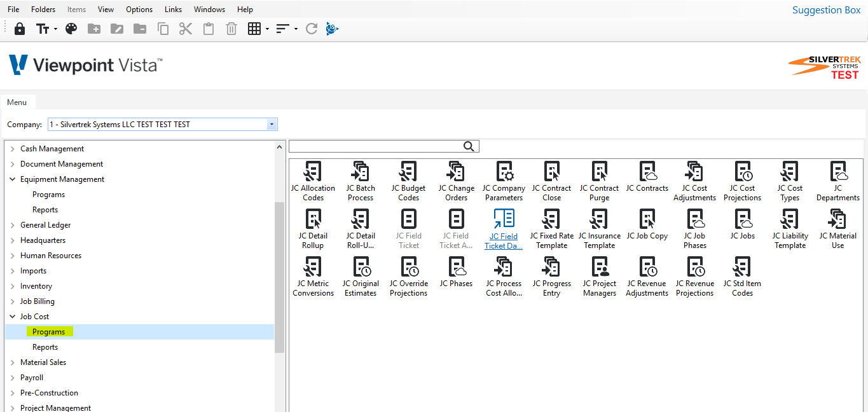
Task: Open the Suggestion Box link
Action: click(x=826, y=10)
